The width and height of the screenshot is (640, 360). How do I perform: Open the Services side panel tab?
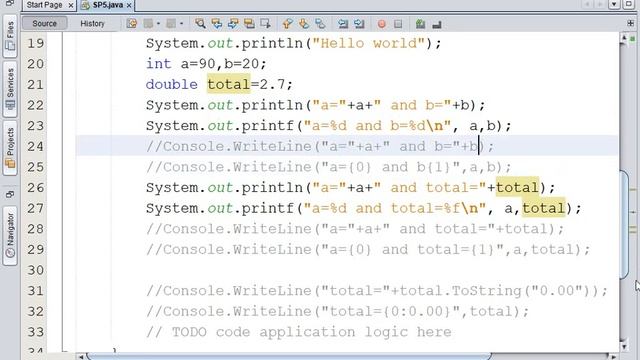point(10,89)
